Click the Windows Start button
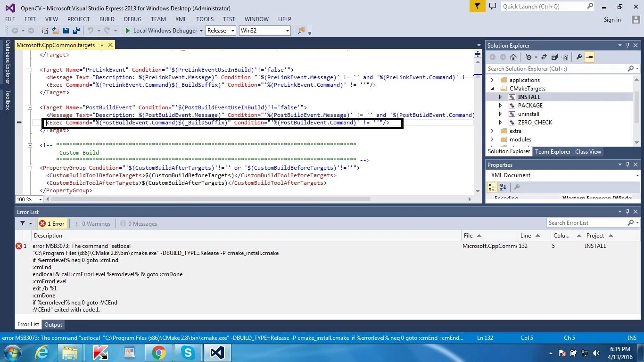The height and width of the screenshot is (362, 644). (x=13, y=353)
